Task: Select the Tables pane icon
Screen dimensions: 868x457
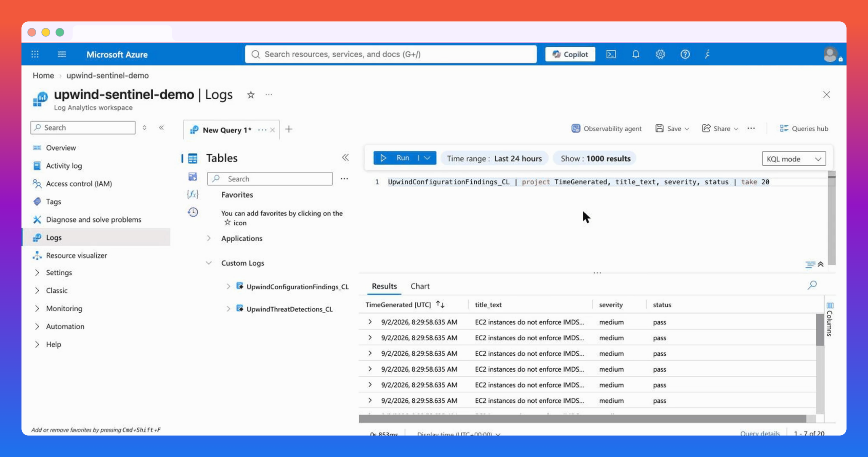Action: [x=193, y=158]
